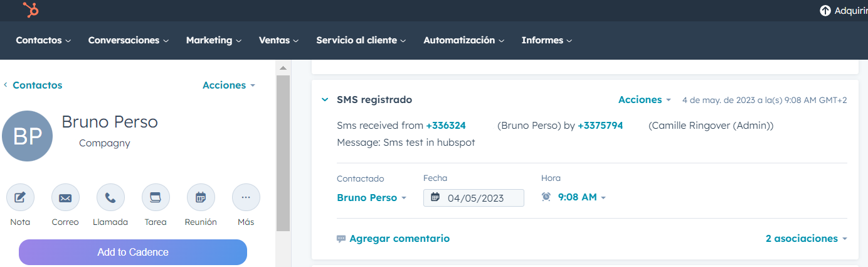Screen dimensions: 868x267
Task: Start a call with Llamada icon
Action: (110, 198)
